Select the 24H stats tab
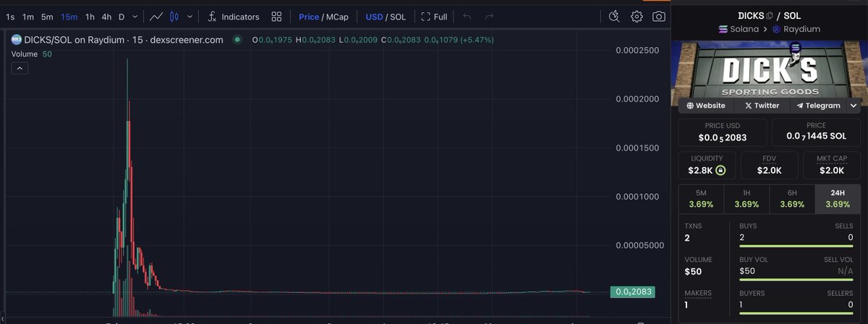 (838, 199)
